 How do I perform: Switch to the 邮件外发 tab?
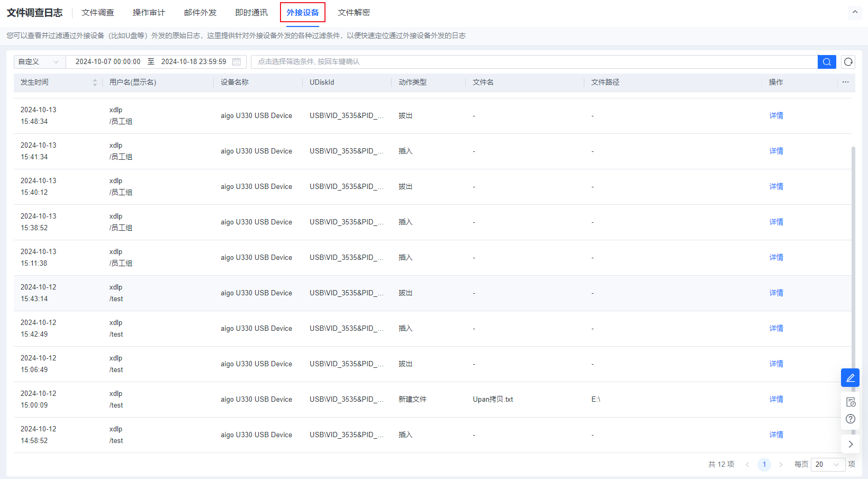(200, 13)
